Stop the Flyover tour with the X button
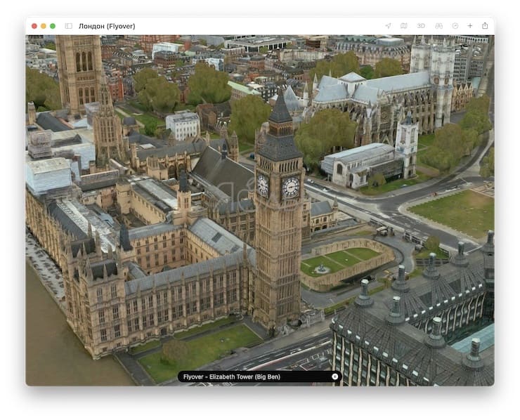Screen dimensions: 520x420 (335, 376)
